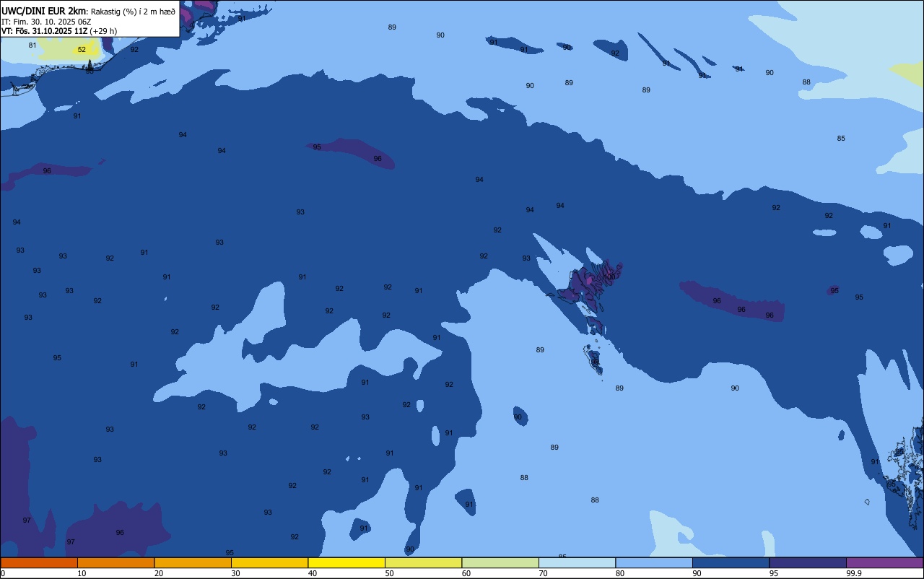Click the legend tick label '20'
924x579 pixels.
(x=159, y=573)
